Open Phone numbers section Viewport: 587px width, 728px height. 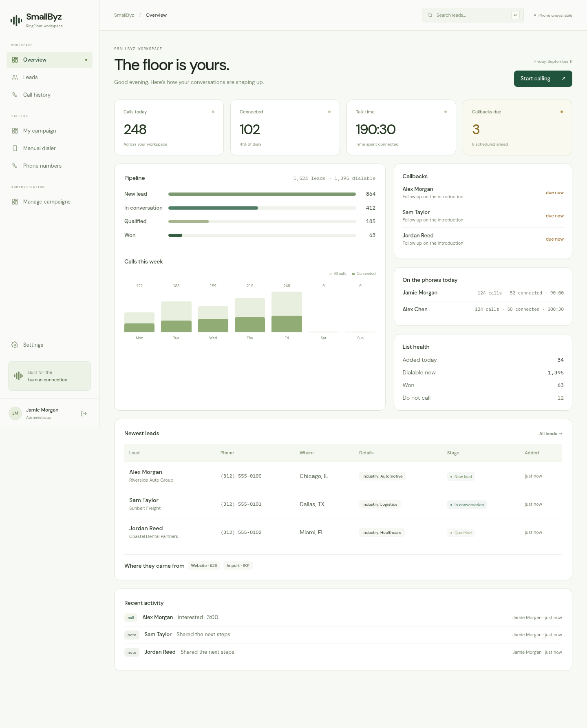[x=49, y=166]
